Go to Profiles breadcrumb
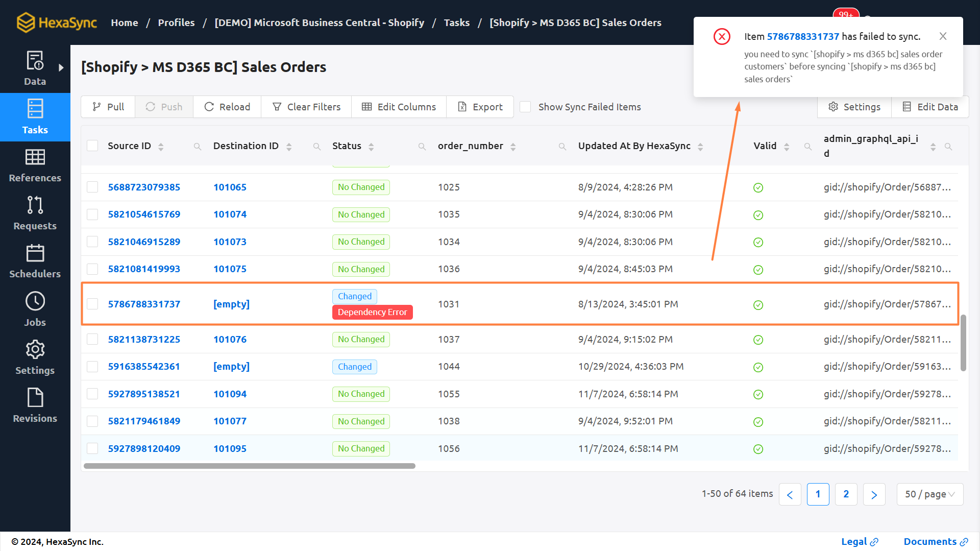 [176, 22]
